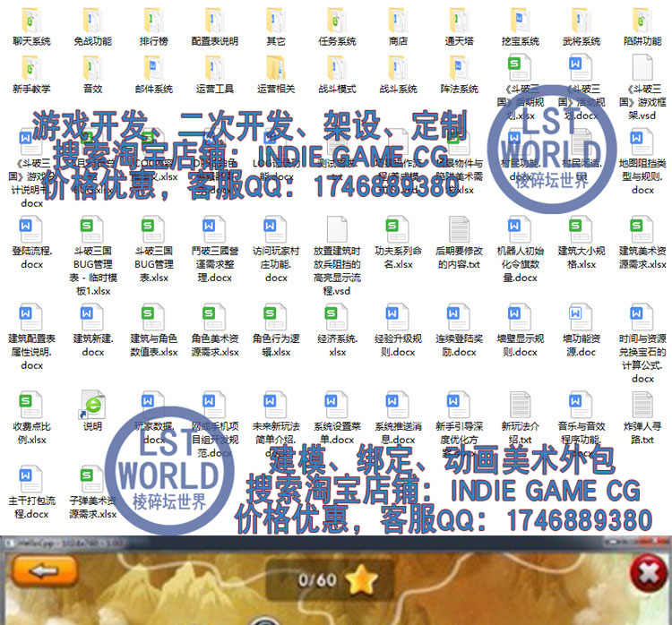Select the 放置建筑时放兵阻挡的高亮显示流程.vsd file
Viewport: 672px width, 625px height.
click(x=337, y=256)
